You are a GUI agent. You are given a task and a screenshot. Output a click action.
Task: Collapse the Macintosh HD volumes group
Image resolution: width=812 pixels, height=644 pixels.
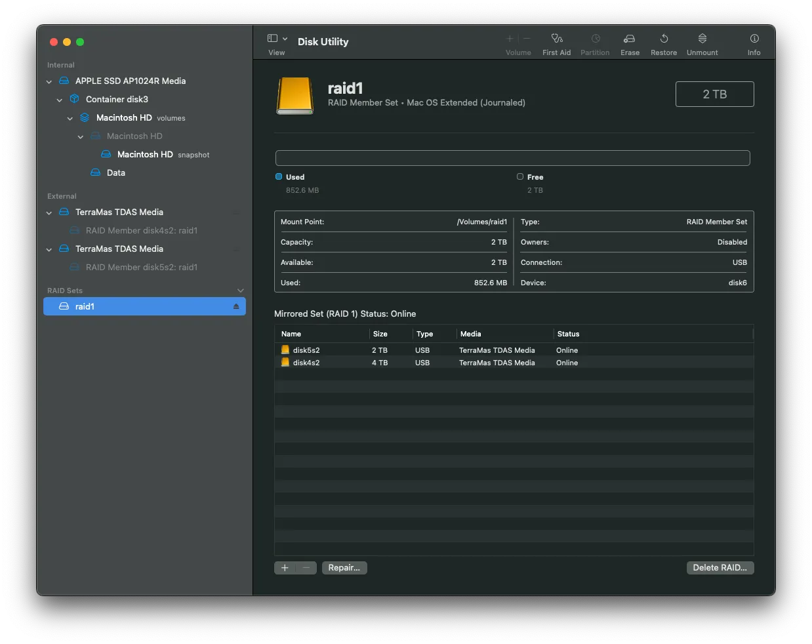70,119
